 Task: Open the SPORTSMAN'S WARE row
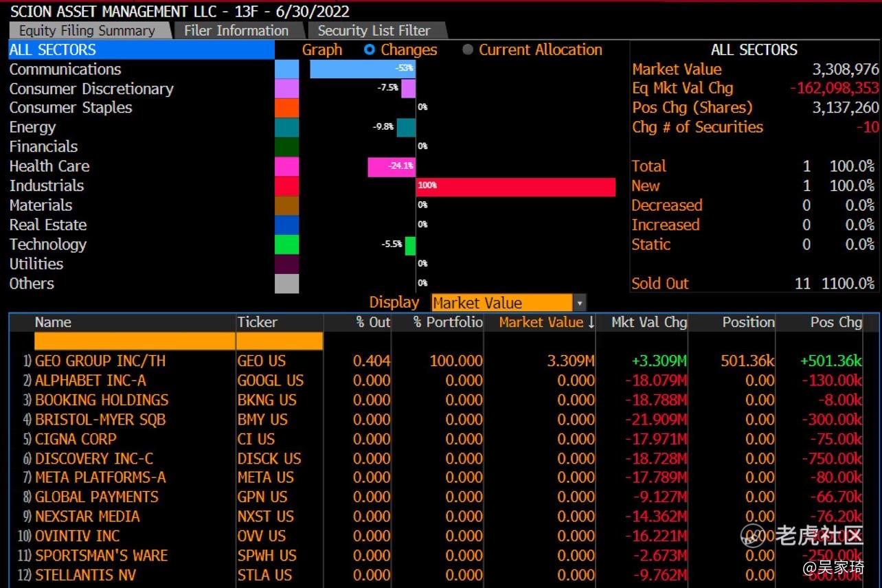102,556
